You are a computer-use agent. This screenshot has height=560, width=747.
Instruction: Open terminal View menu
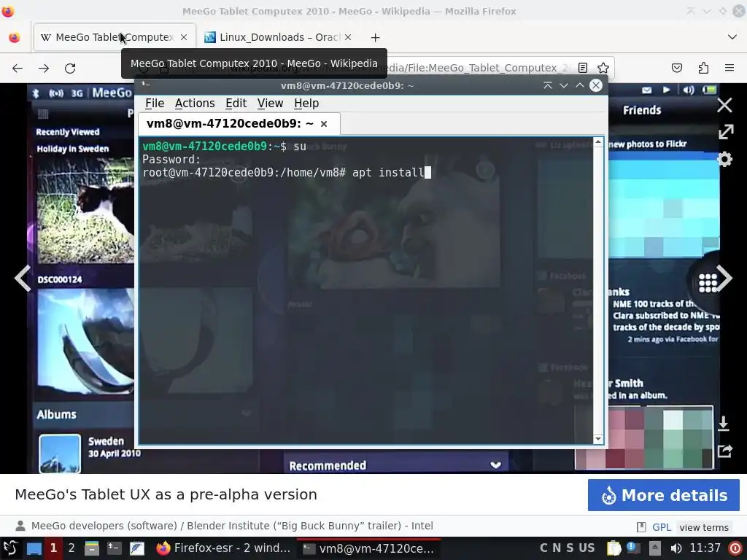[270, 104]
